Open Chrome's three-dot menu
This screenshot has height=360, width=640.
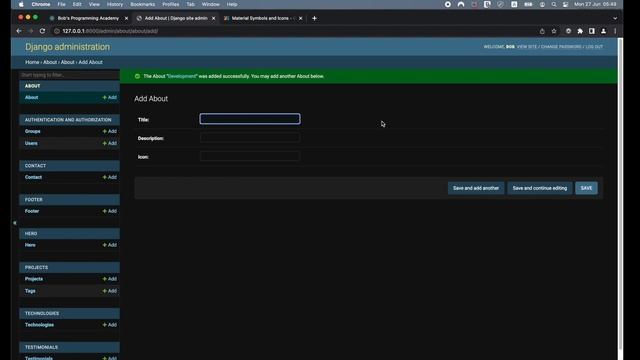click(x=615, y=31)
